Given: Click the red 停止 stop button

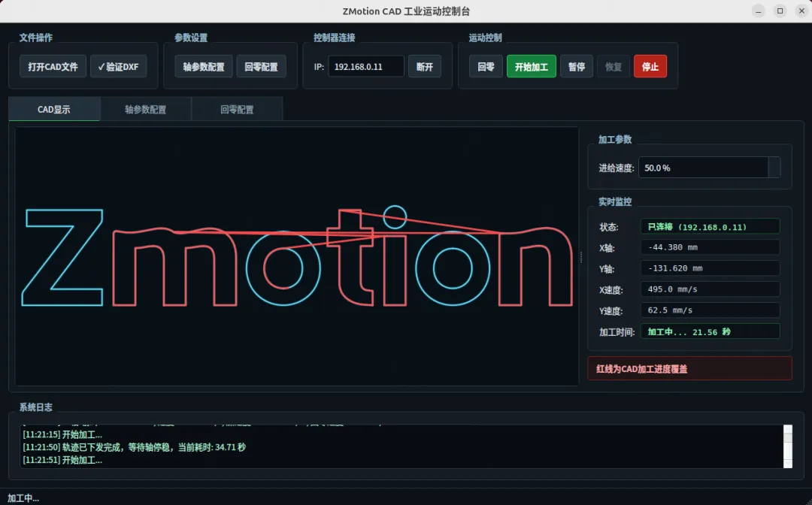Looking at the screenshot, I should click(x=650, y=67).
